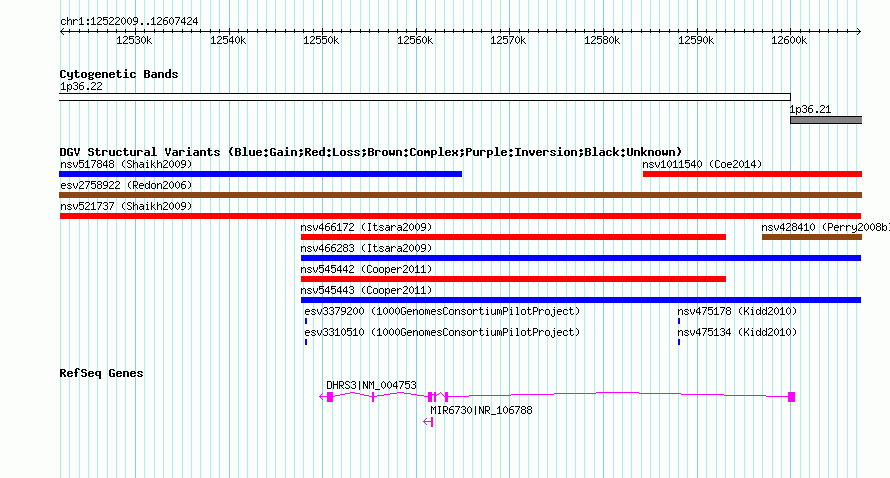The width and height of the screenshot is (890, 478).
Task: Click the 12550k ruler position
Action: tap(321, 40)
